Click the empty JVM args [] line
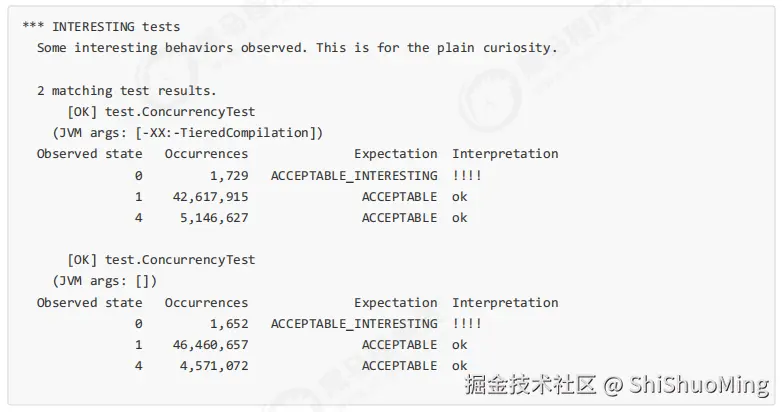This screenshot has height=412, width=782. 105,281
